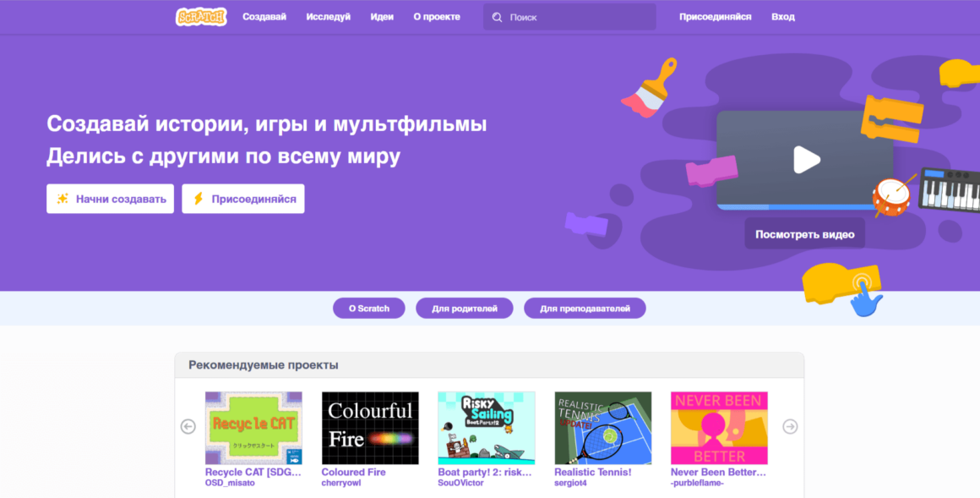
Task: Click the sparkle icon on Начни создавать
Action: (x=62, y=198)
